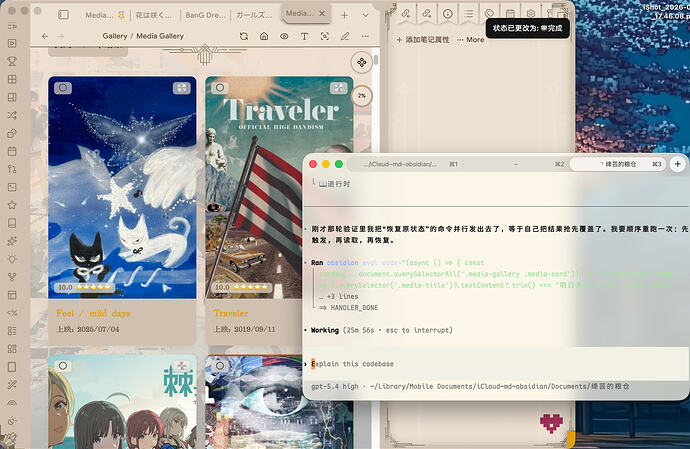Expand the Feel / mild days cover fullscreen
This screenshot has width=690, height=449.
click(x=181, y=88)
